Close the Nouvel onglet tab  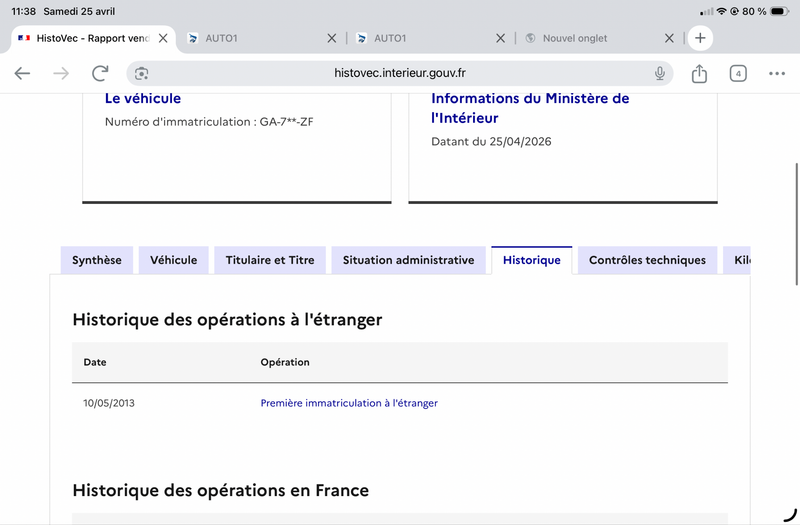click(669, 38)
